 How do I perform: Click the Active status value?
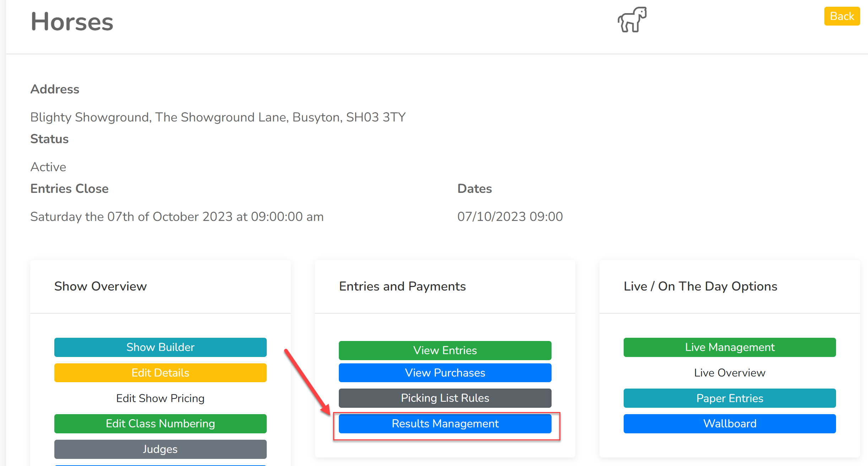[x=48, y=167]
